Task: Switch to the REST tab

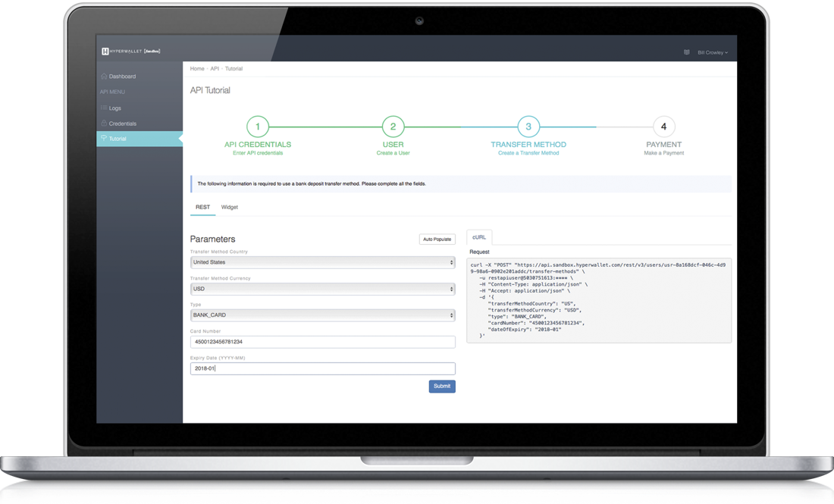Action: [202, 208]
